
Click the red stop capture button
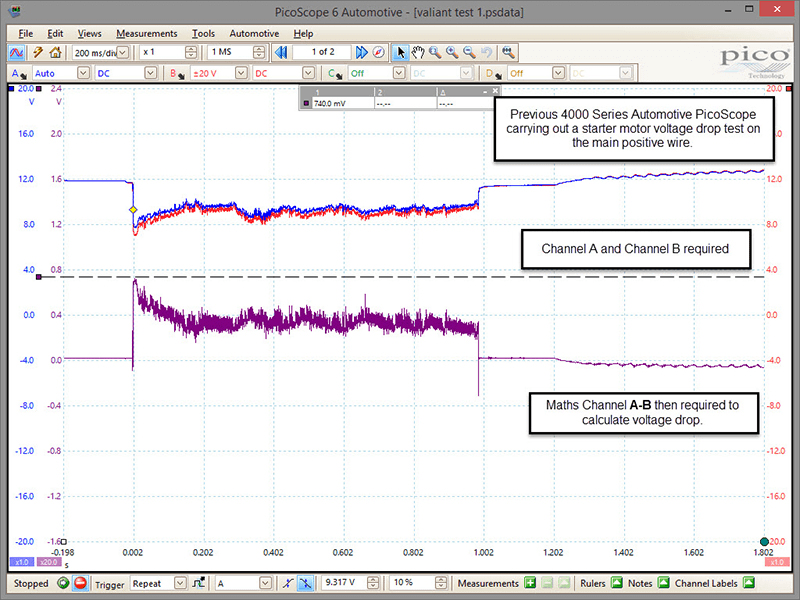click(80, 583)
